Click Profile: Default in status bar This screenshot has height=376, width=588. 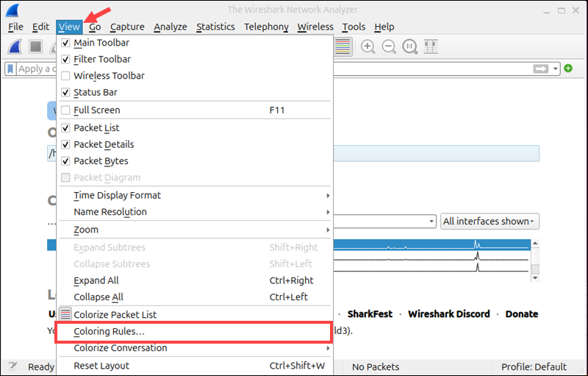[x=534, y=366]
